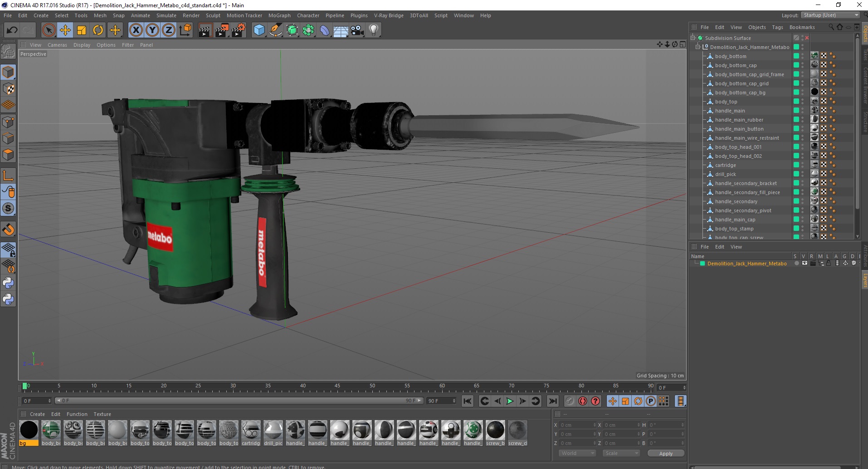
Task: Select the Live Selection tool
Action: (49, 30)
